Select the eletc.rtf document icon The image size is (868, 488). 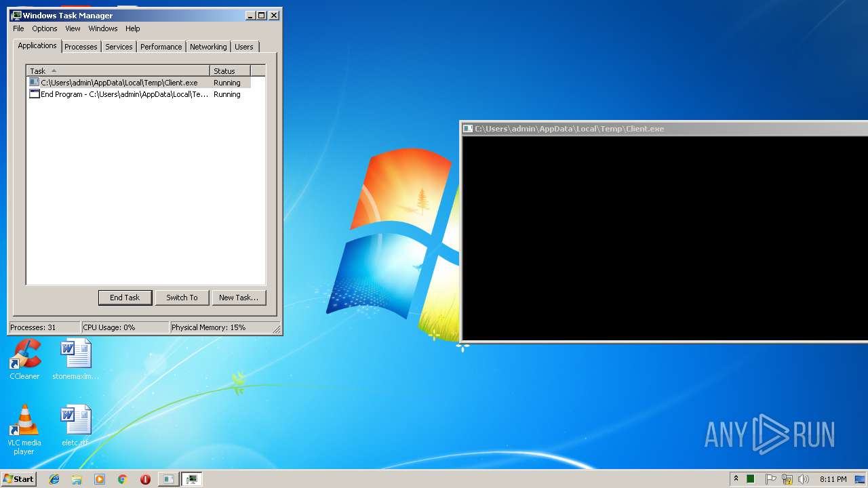[x=75, y=426]
